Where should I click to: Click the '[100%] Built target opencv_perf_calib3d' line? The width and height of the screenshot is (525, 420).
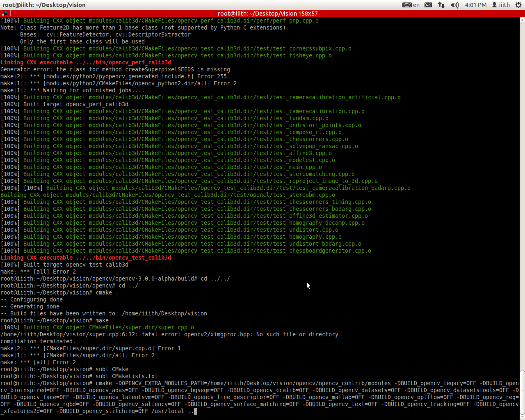click(x=64, y=104)
